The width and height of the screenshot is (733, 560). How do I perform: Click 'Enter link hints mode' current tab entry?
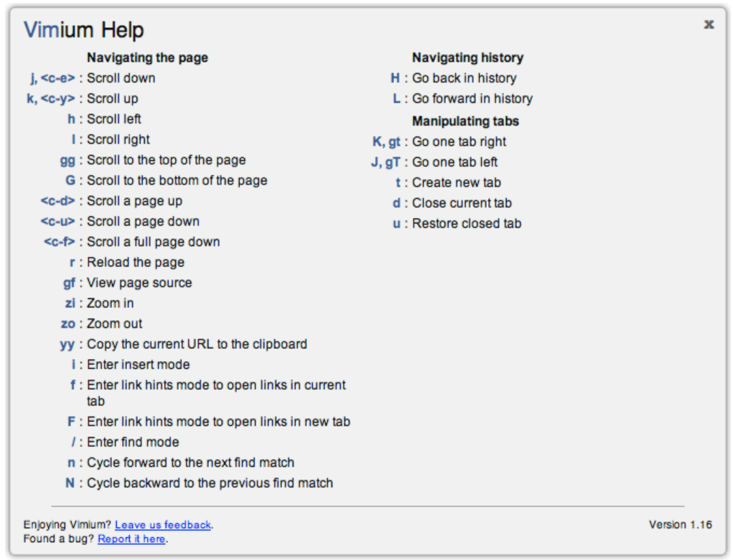tap(216, 393)
